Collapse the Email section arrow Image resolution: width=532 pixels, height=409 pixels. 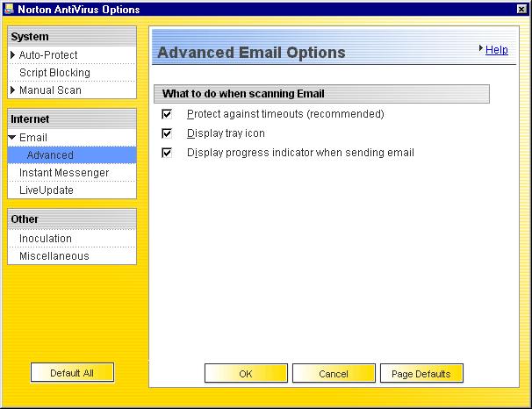pos(13,138)
